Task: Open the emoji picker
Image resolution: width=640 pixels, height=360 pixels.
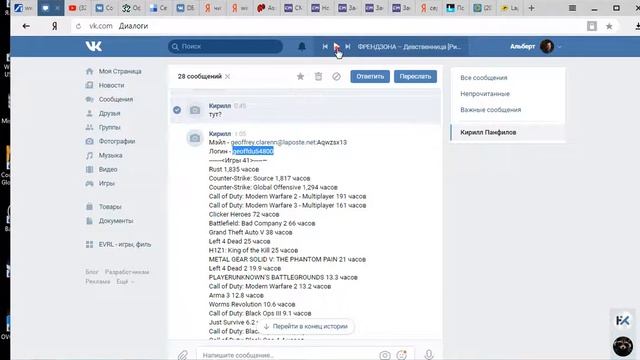Action: tap(402, 355)
